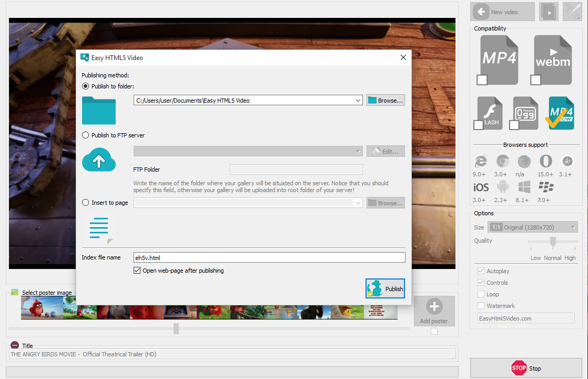Open the FTP server selection dropdown
Image resolution: width=588 pixels, height=379 pixels.
(x=358, y=151)
